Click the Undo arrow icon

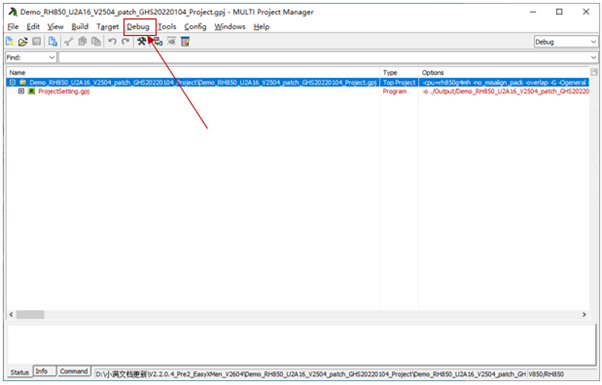pyautogui.click(x=112, y=41)
